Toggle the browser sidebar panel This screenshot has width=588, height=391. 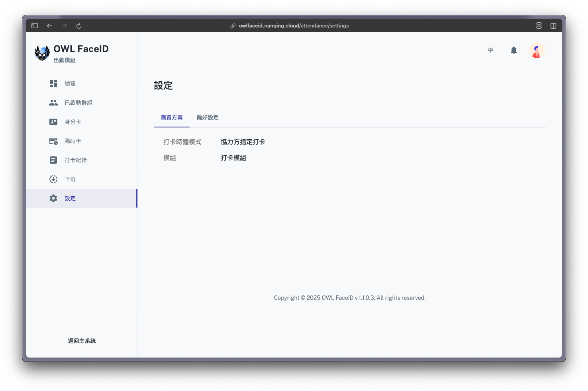pyautogui.click(x=35, y=26)
